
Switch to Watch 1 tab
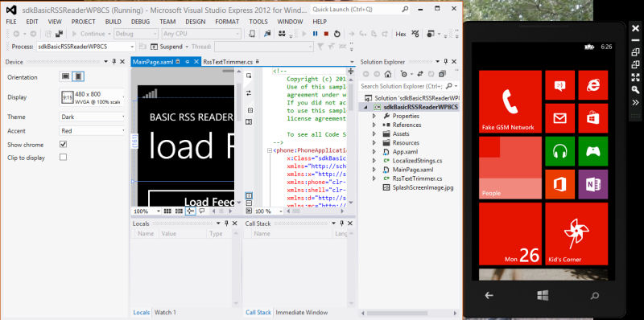(x=165, y=313)
